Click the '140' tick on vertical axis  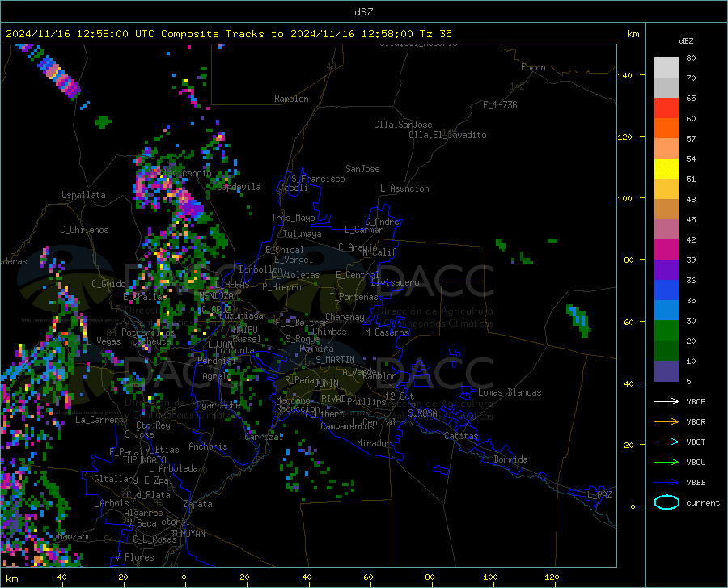click(x=625, y=75)
